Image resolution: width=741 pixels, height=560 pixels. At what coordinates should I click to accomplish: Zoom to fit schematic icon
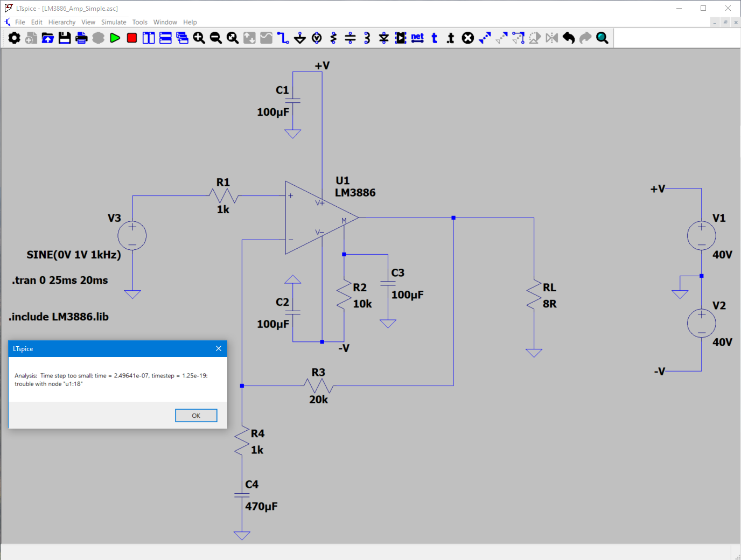[233, 38]
